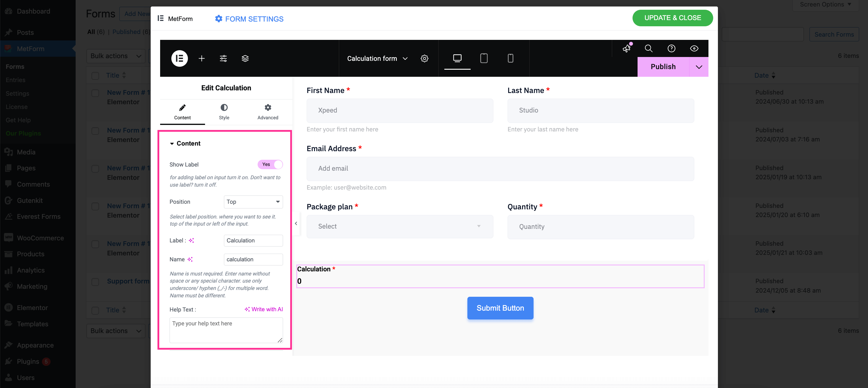The image size is (868, 388).
Task: Switch to the Style tab
Action: point(224,112)
